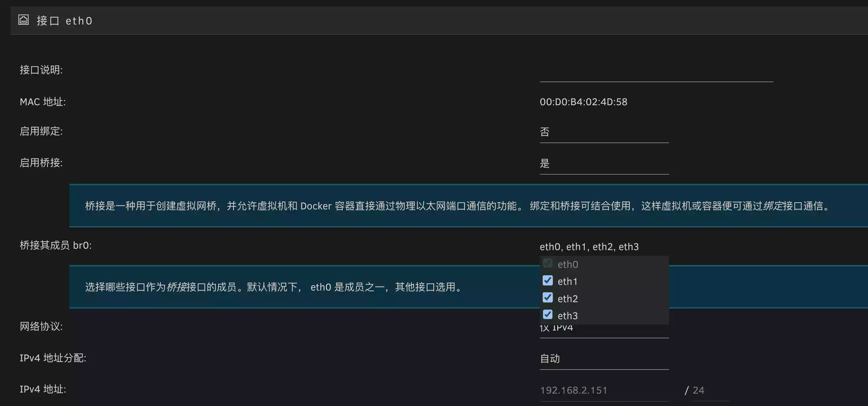
Task: Uncheck the eth2 bridge member checkbox
Action: (x=547, y=298)
